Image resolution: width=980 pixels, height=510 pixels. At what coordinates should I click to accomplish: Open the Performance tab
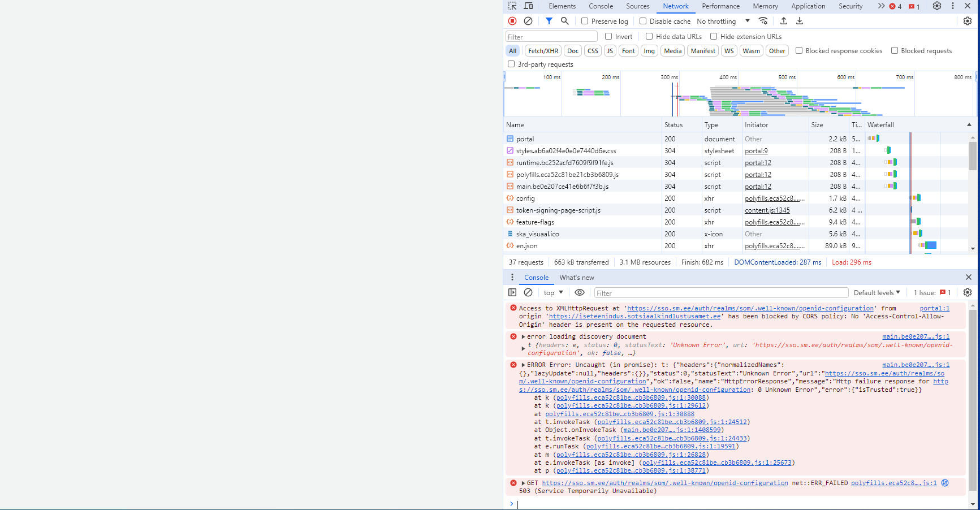pos(720,6)
